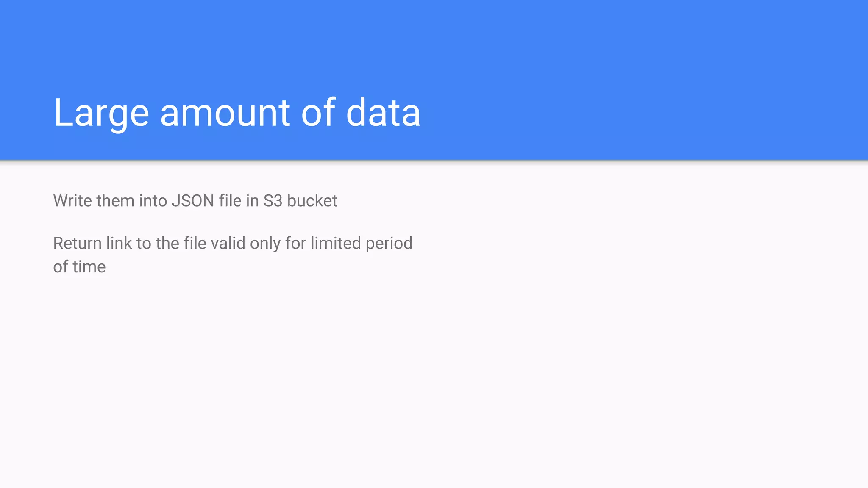The height and width of the screenshot is (488, 868).
Task: Click the slide title 'Large amount of data'
Action: (x=236, y=113)
